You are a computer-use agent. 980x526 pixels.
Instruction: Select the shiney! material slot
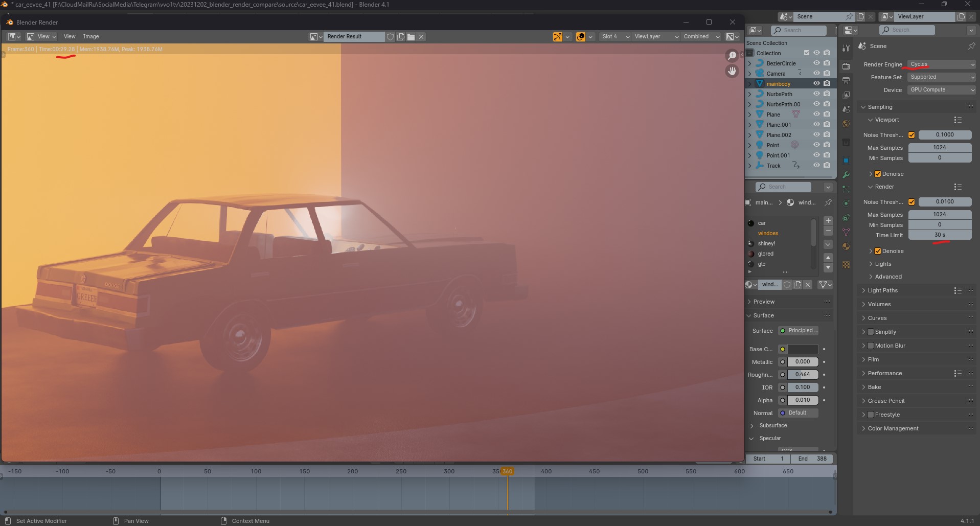point(779,243)
